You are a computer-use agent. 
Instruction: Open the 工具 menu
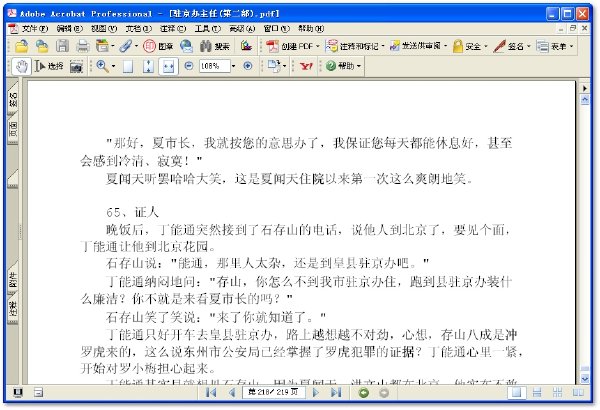(x=207, y=28)
